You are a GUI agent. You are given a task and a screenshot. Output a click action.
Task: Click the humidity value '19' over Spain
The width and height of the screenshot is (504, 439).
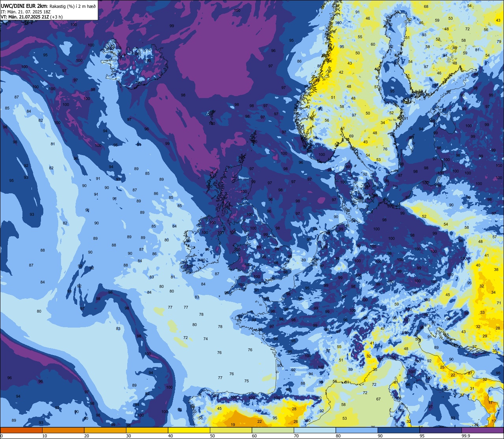tap(233, 424)
